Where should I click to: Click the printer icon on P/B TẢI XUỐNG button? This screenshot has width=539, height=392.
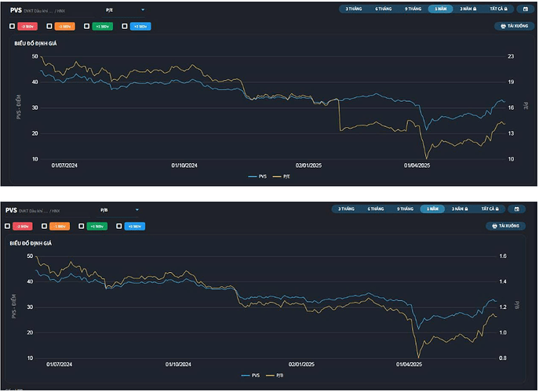(x=494, y=226)
